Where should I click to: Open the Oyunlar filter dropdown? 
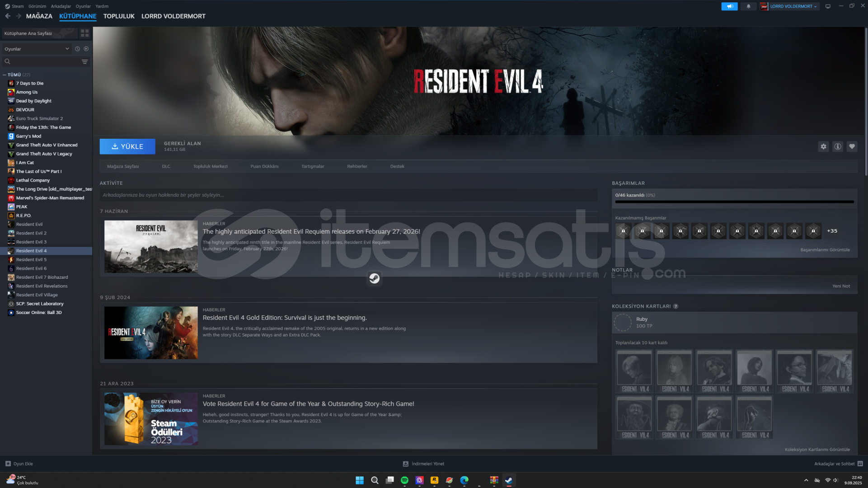pos(37,49)
